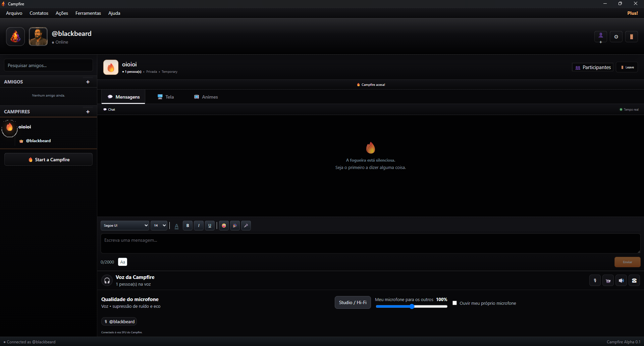Click the @blackbeard username in header

pos(72,34)
